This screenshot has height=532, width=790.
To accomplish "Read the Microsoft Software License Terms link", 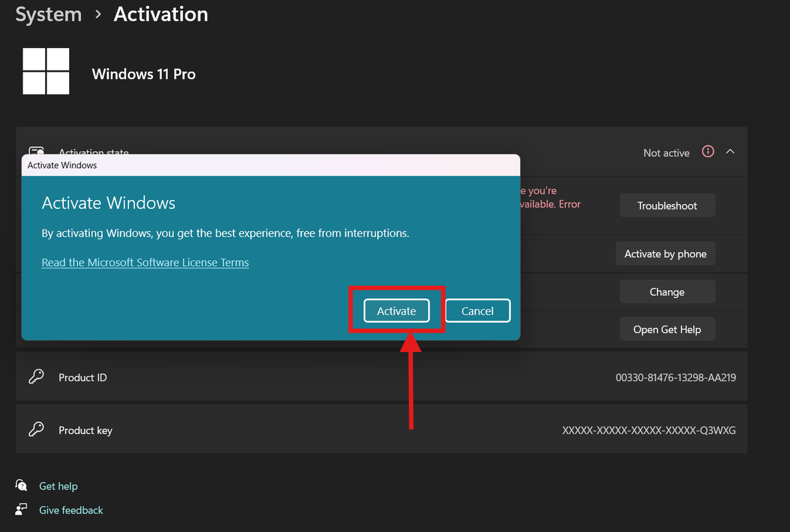I will (145, 262).
